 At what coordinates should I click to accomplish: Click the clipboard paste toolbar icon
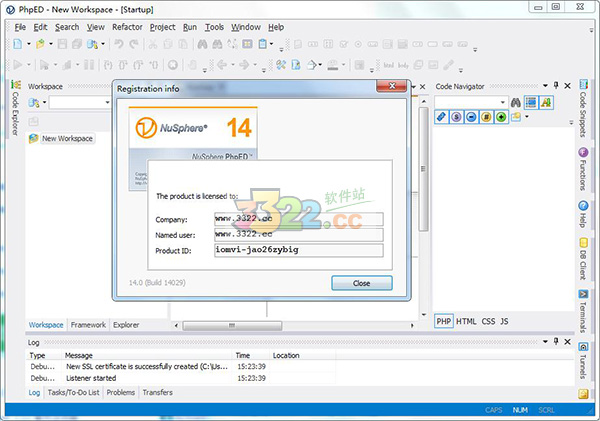(262, 44)
